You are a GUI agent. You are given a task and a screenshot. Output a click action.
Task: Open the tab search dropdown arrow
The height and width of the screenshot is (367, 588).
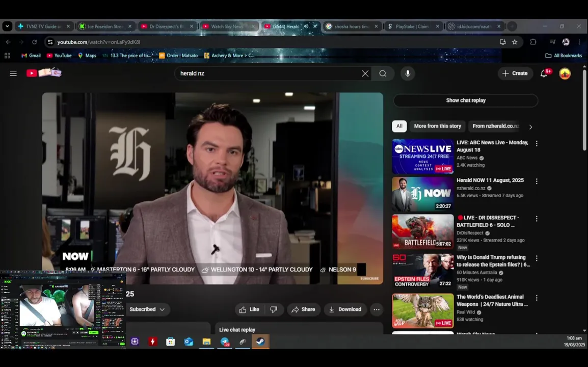8,27
